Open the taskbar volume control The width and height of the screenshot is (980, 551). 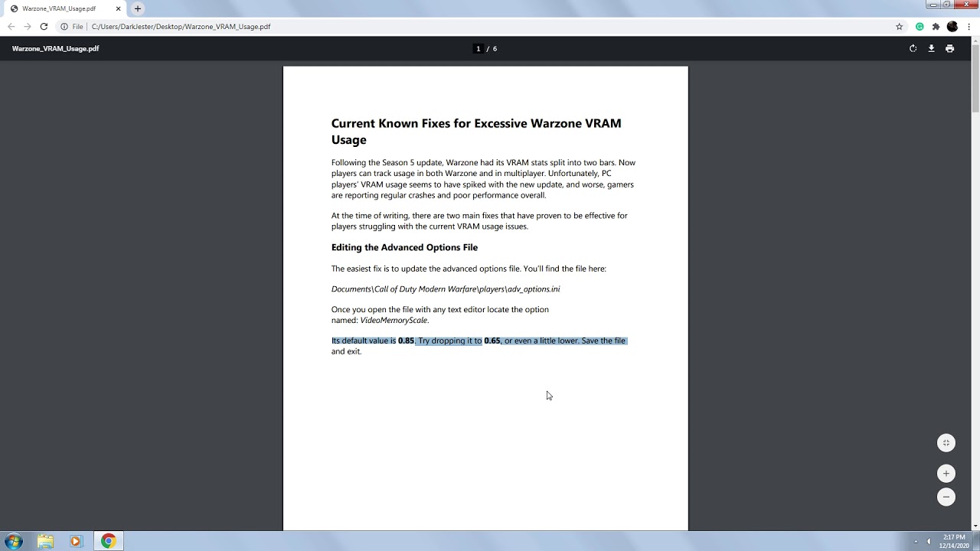tap(929, 542)
